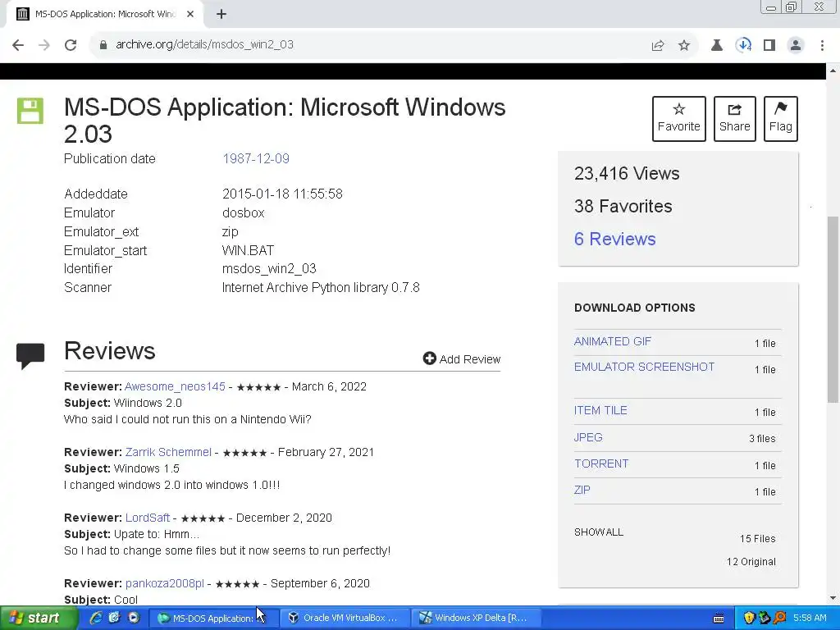Click the 38 Favorites text
Image resolution: width=840 pixels, height=630 pixels.
(623, 206)
